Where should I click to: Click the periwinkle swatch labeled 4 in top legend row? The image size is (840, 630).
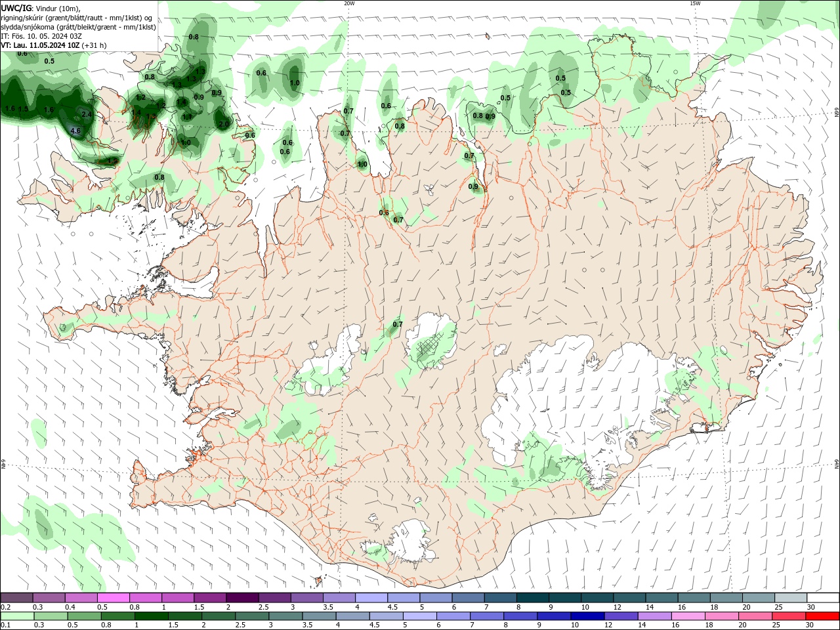point(371,598)
